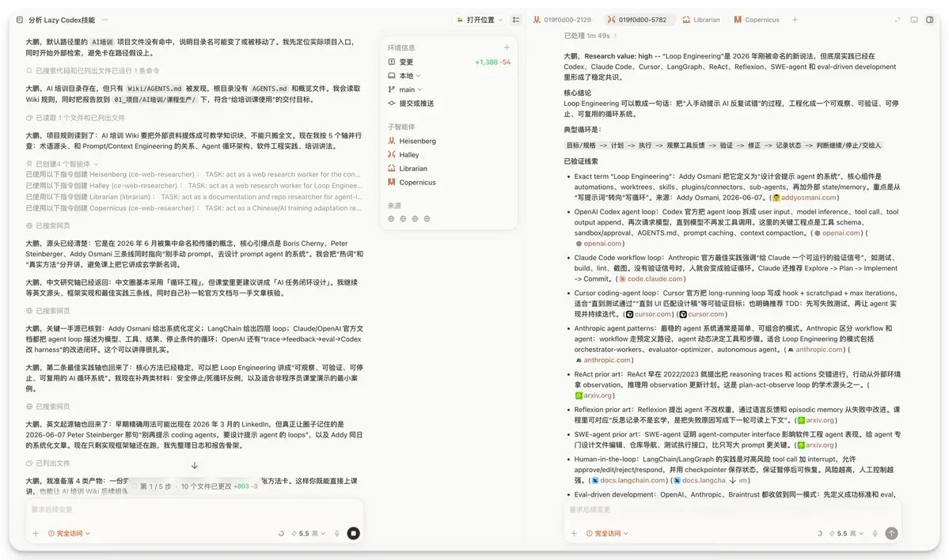
Task: Open the arxiv.org link under SWE-agent prior art
Action: (x=814, y=445)
